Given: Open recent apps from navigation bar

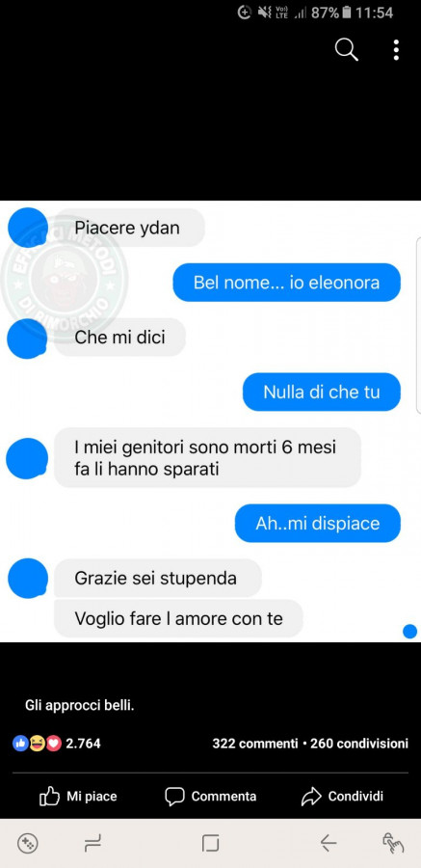Looking at the screenshot, I should [92, 843].
